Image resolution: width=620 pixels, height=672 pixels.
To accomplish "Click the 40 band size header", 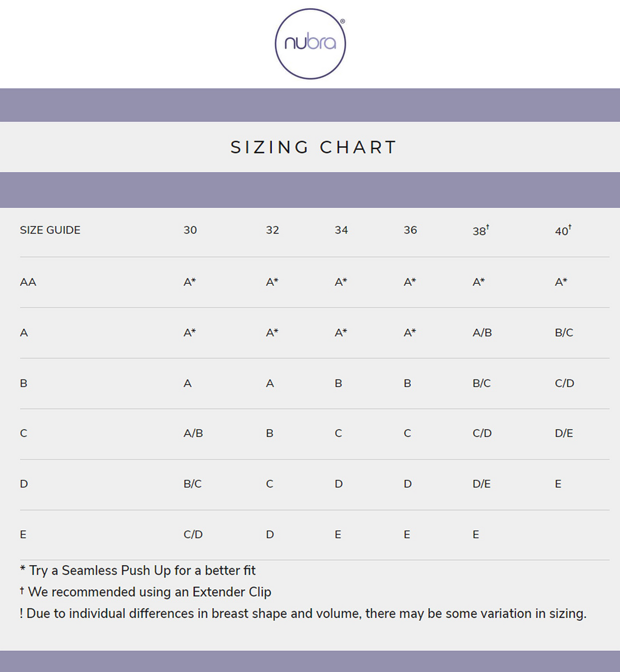I will tap(562, 231).
